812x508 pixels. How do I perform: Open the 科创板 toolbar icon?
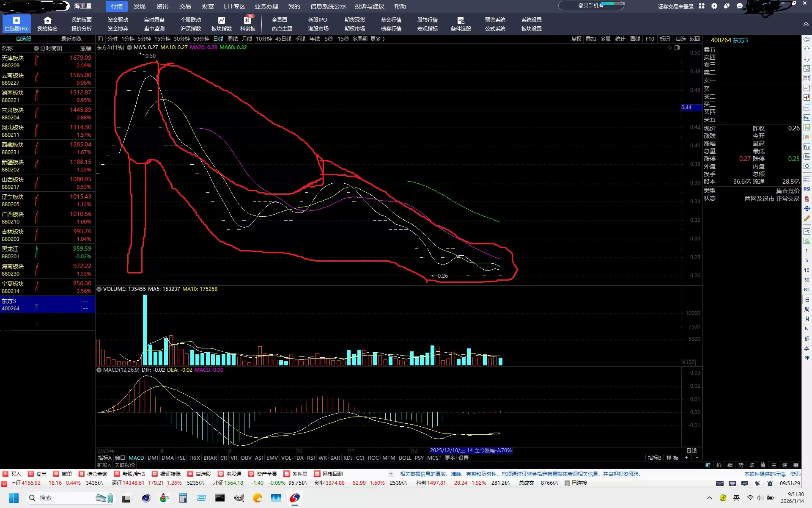(x=248, y=20)
